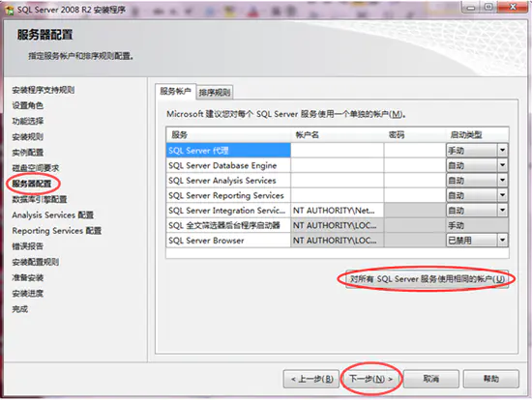Select the SQL Server Analysis Services row
The image size is (532, 400).
click(x=228, y=181)
